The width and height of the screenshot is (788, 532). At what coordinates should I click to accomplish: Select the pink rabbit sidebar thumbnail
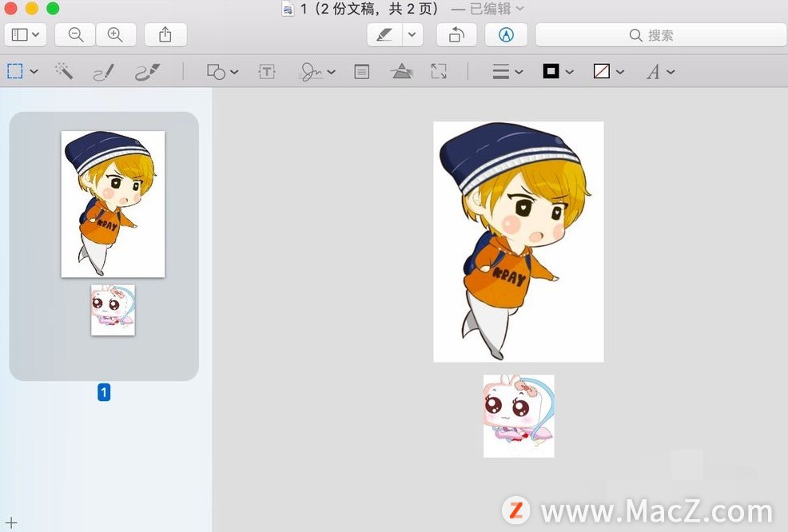point(113,310)
